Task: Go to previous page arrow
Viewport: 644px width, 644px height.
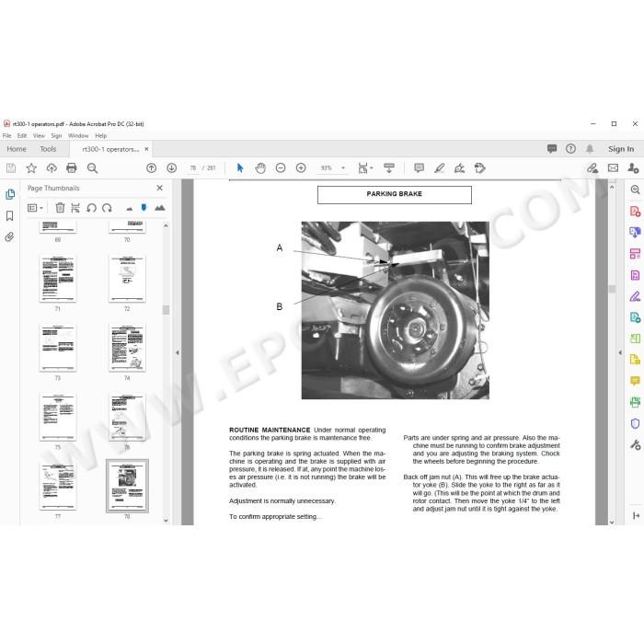Action: coord(152,168)
